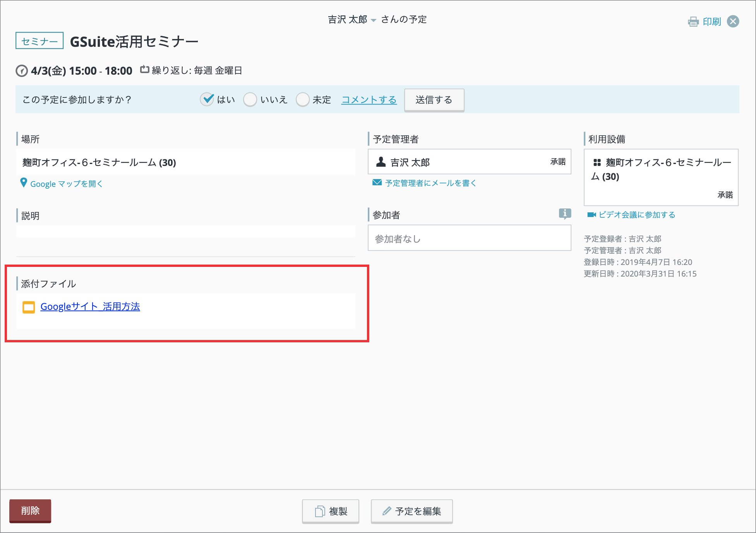Click the repeat icon beside 繰り返し
Image resolution: width=756 pixels, height=533 pixels.
[x=145, y=70]
